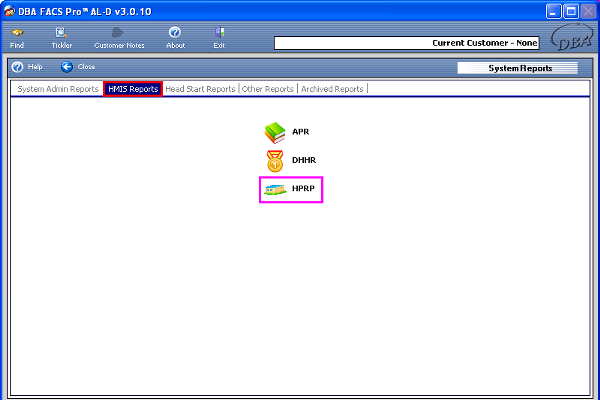Click the Current Customer field

click(x=406, y=43)
